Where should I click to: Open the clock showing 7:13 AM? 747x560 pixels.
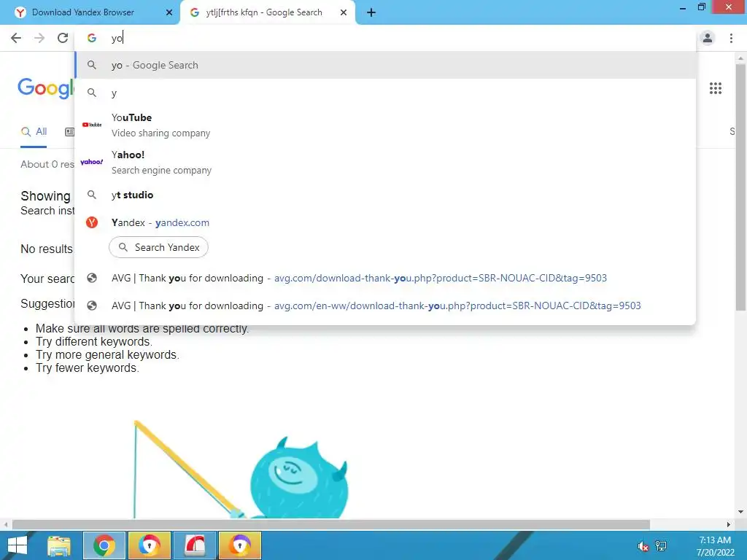[x=715, y=546]
